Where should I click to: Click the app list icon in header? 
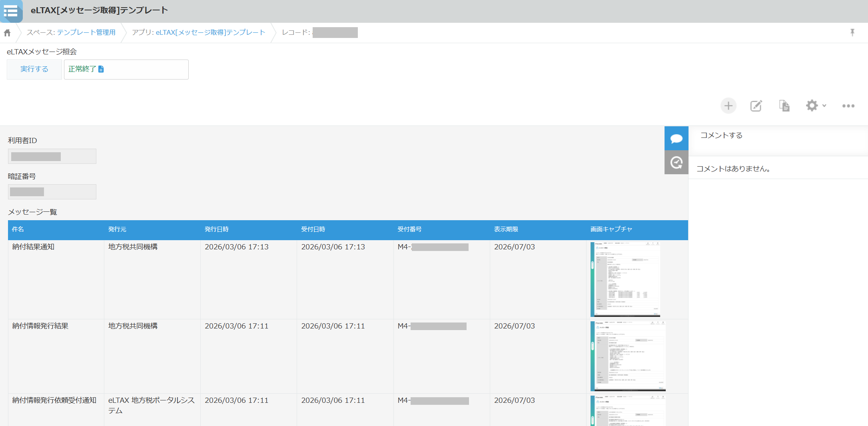[x=11, y=11]
